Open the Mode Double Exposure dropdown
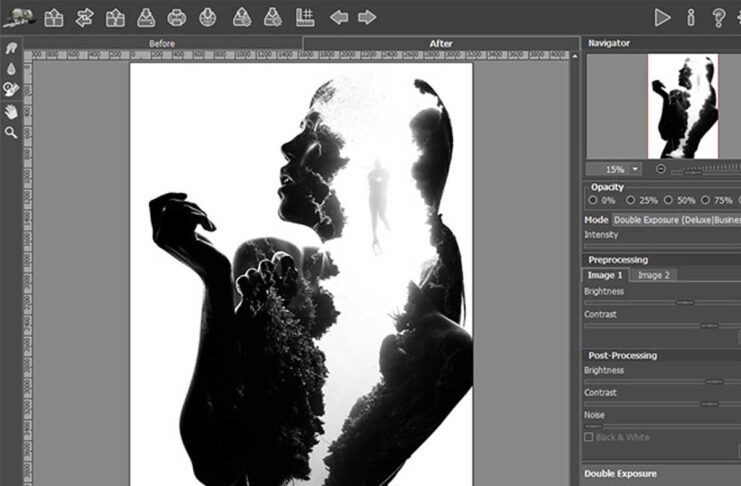 pyautogui.click(x=676, y=219)
